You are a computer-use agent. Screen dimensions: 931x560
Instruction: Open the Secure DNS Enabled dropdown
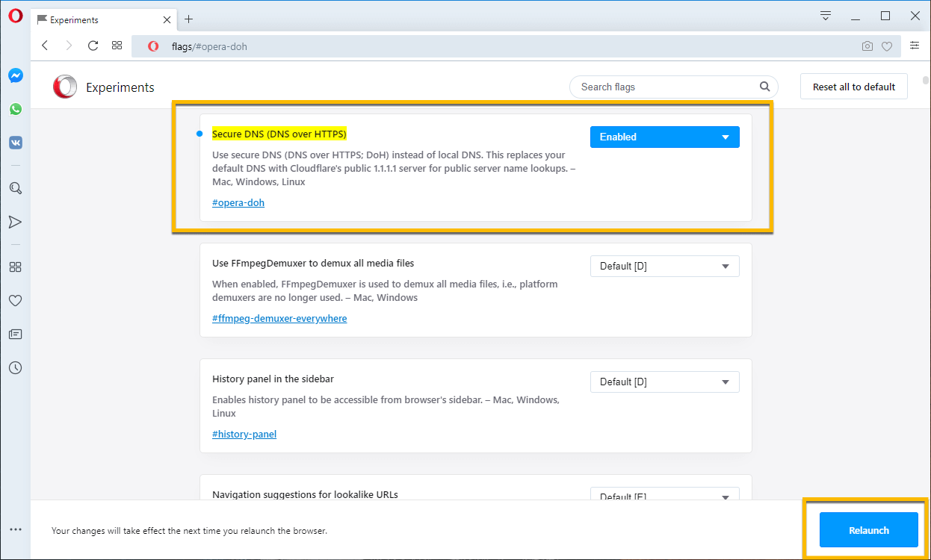coord(664,137)
